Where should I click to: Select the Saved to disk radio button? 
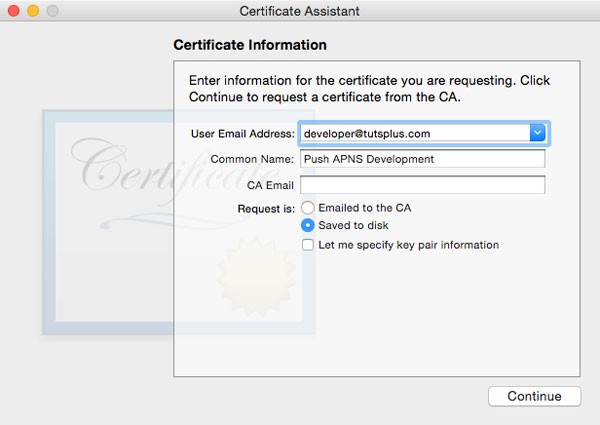coord(308,225)
